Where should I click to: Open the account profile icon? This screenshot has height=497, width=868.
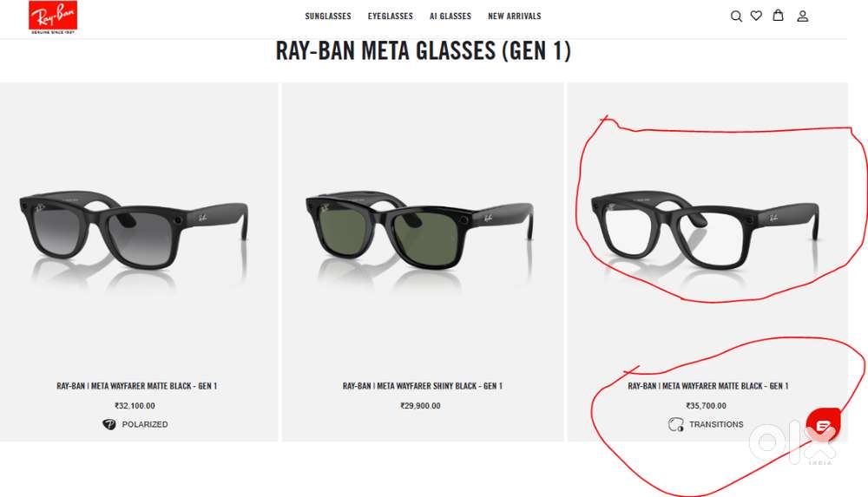[x=802, y=16]
